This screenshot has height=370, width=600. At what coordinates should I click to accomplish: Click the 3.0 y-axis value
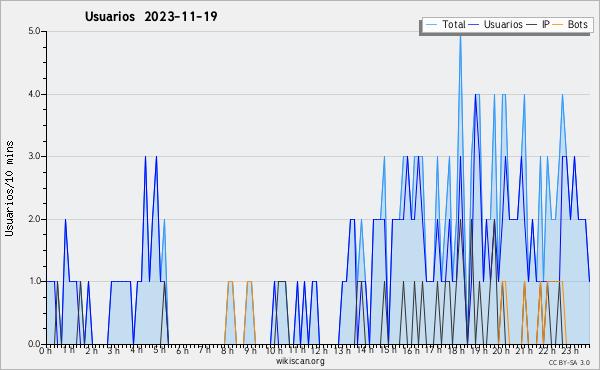click(34, 156)
